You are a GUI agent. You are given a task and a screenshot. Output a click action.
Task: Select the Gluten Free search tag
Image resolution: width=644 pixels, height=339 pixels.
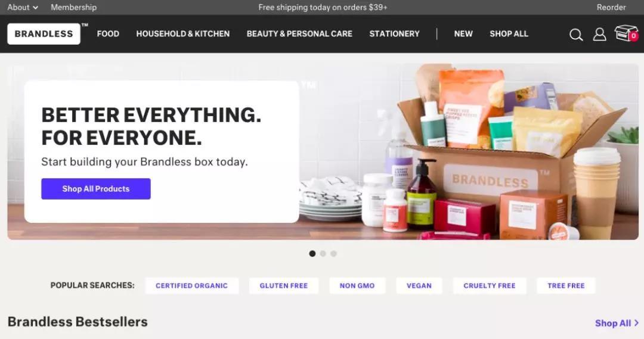click(x=283, y=285)
